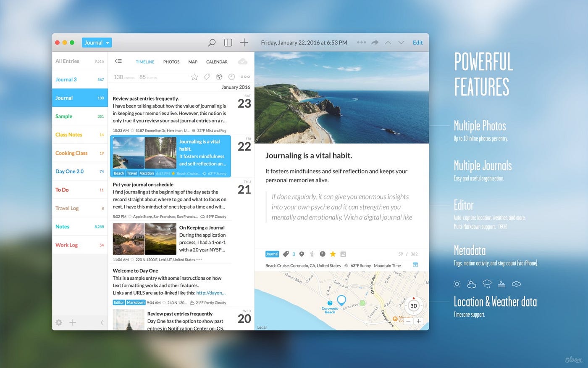
Task: Open the dayon… link in Welcome entry
Action: (211, 293)
